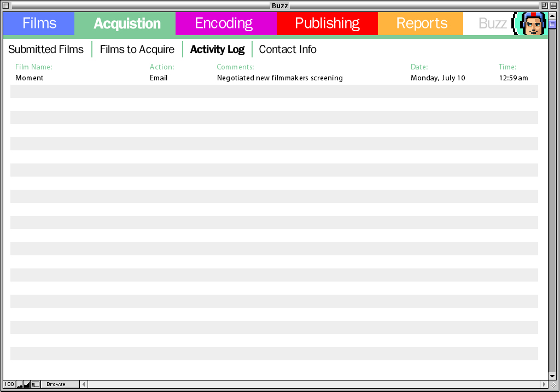
Task: Click the Comments column label
Action: [235, 67]
